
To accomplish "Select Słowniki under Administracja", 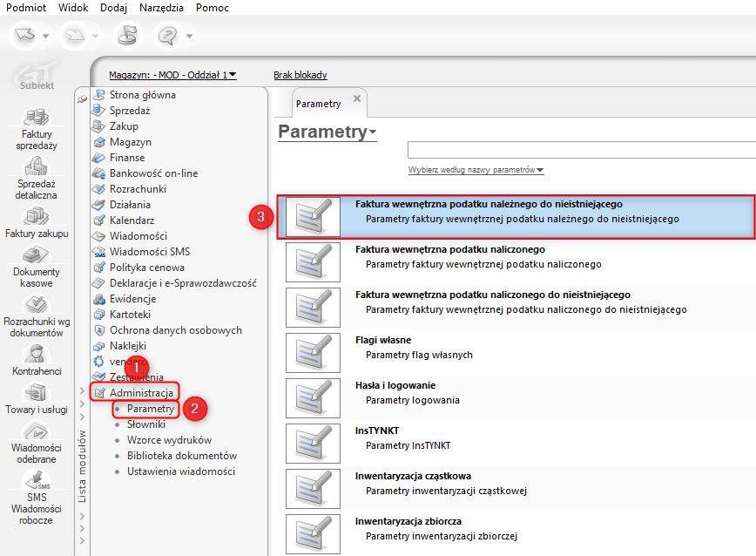I will click(145, 424).
